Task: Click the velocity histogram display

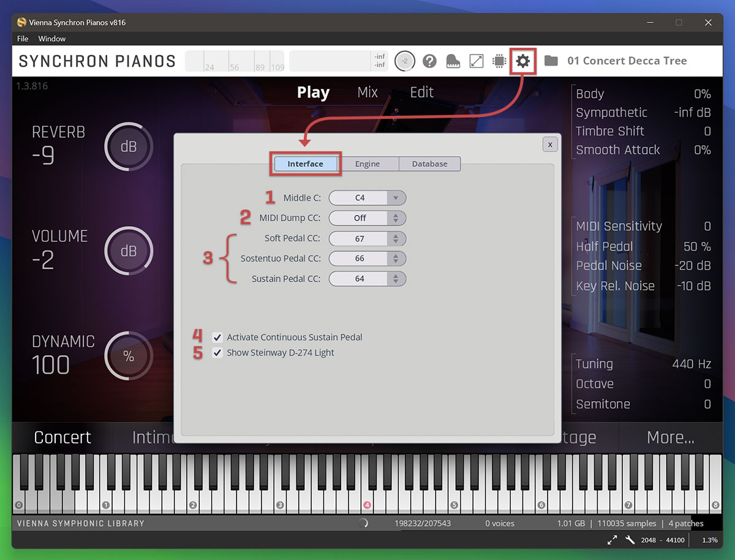Action: pos(235,61)
